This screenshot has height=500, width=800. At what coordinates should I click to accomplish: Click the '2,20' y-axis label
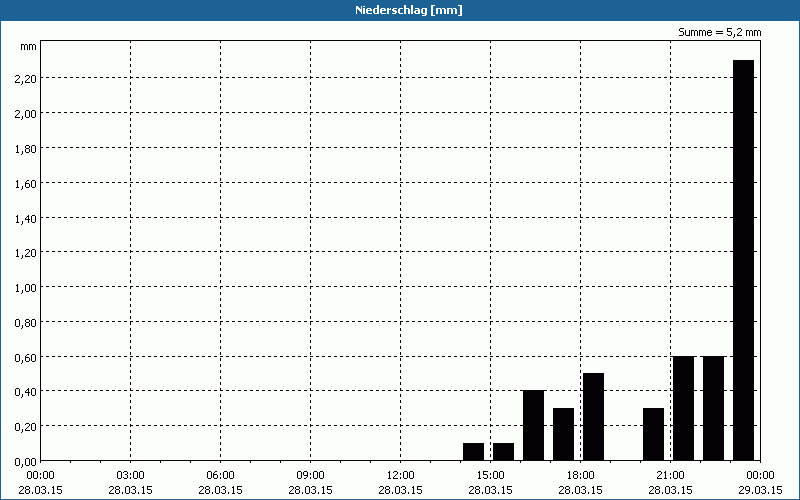[27, 79]
